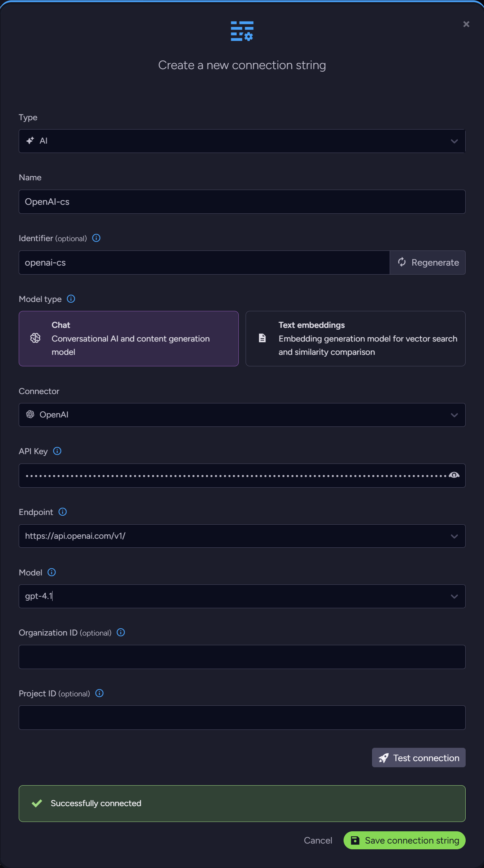Select the Text embeddings model type
Screen dimensions: 484x868
355,339
